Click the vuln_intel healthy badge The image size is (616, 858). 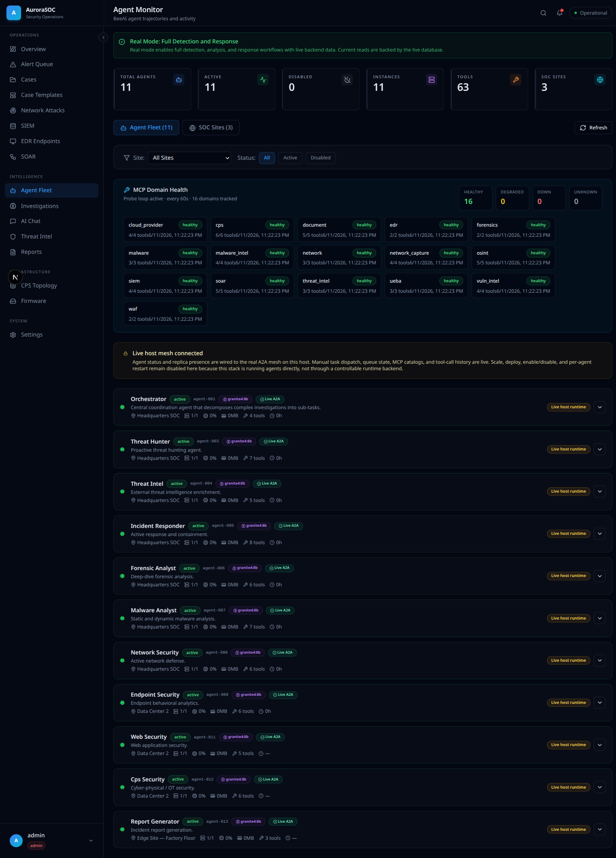click(538, 281)
